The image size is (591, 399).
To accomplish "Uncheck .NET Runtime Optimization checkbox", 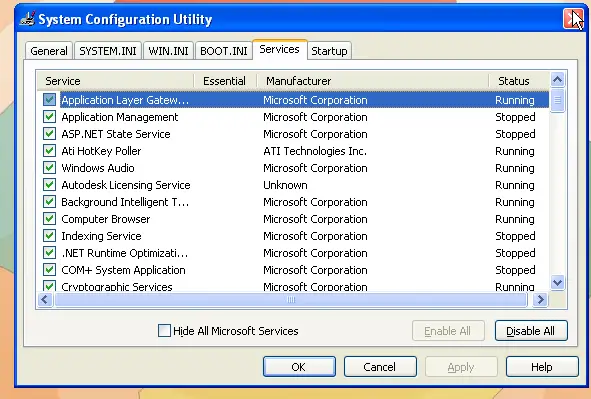I will [x=49, y=253].
